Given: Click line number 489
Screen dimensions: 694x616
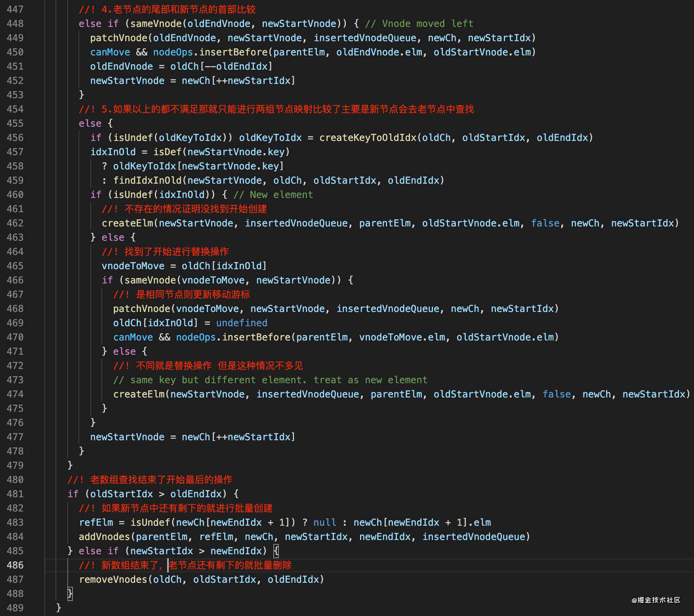Looking at the screenshot, I should (x=15, y=608).
